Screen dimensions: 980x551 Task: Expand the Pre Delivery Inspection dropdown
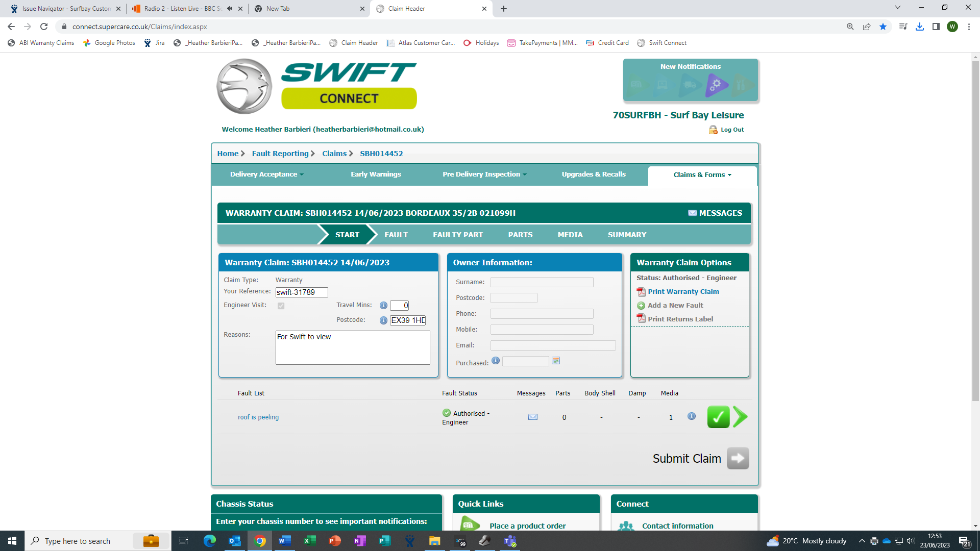tap(484, 174)
